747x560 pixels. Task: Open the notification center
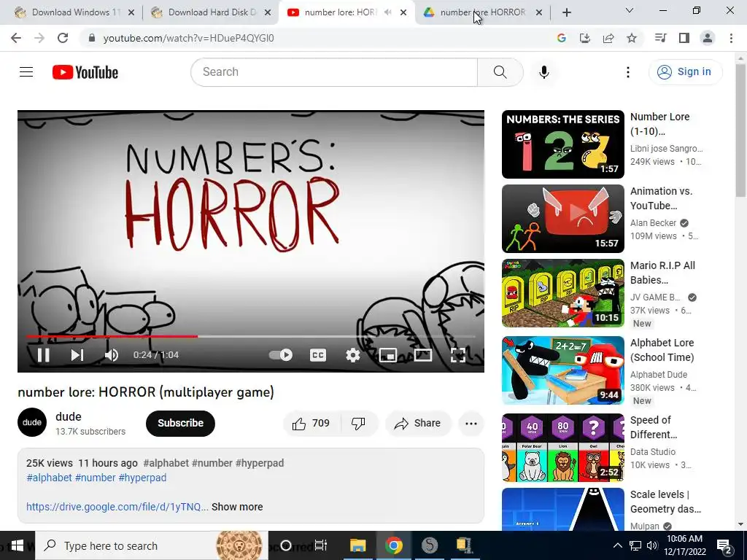(724, 547)
